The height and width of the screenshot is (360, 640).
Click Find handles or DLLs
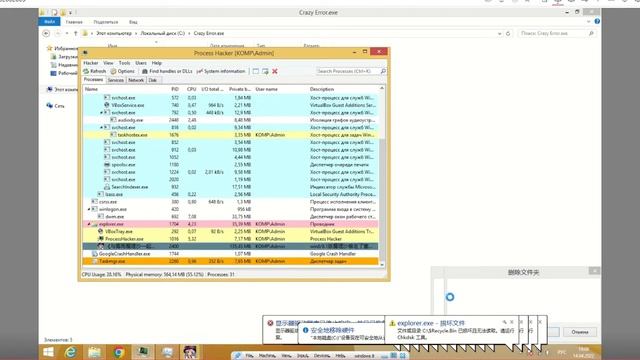[x=167, y=71]
